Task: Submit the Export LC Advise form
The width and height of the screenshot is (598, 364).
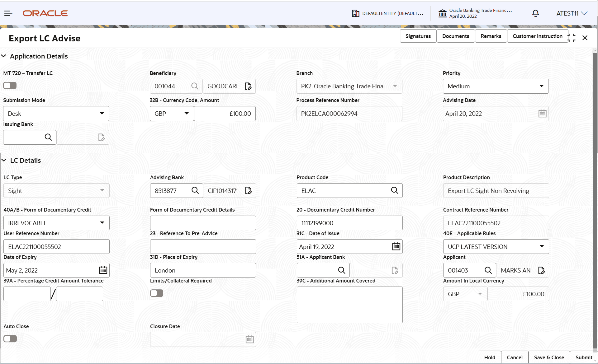Action: (583, 357)
